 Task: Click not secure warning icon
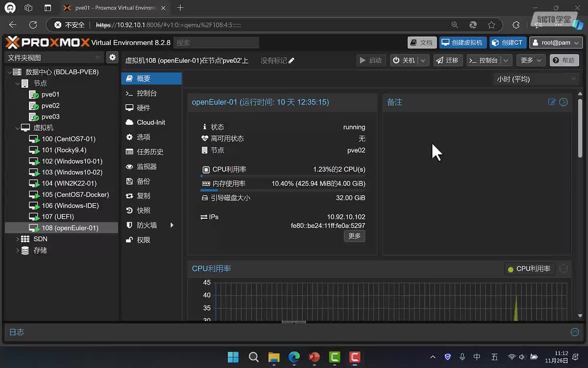point(58,25)
